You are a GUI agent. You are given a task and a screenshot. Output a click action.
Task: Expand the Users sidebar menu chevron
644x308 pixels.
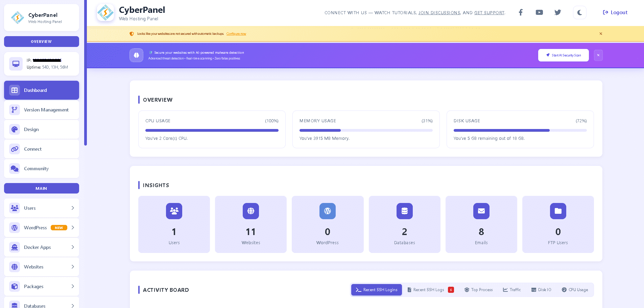73,208
